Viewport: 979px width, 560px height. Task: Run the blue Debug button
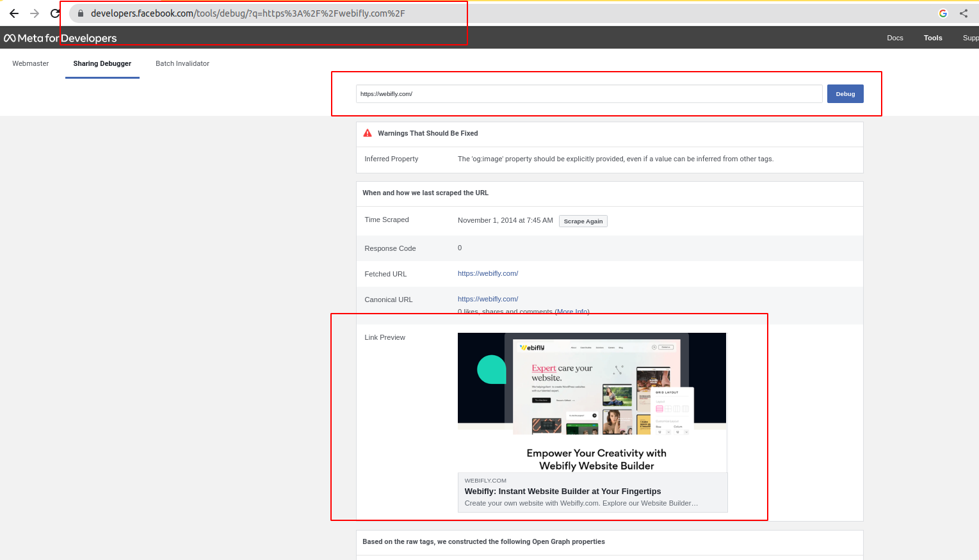pos(845,94)
